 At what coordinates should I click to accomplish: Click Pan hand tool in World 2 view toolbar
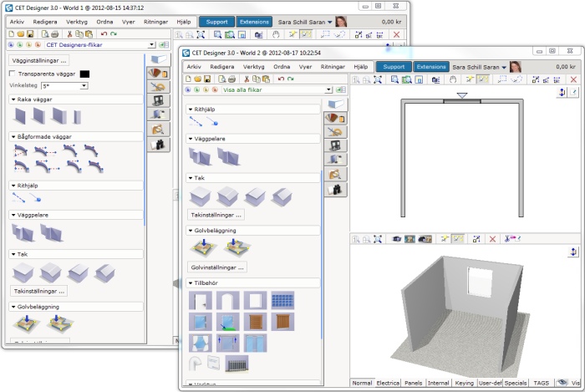click(x=453, y=79)
